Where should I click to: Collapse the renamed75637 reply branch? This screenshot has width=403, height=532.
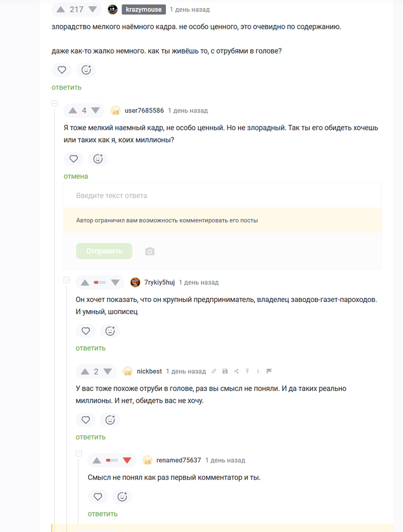point(79,454)
